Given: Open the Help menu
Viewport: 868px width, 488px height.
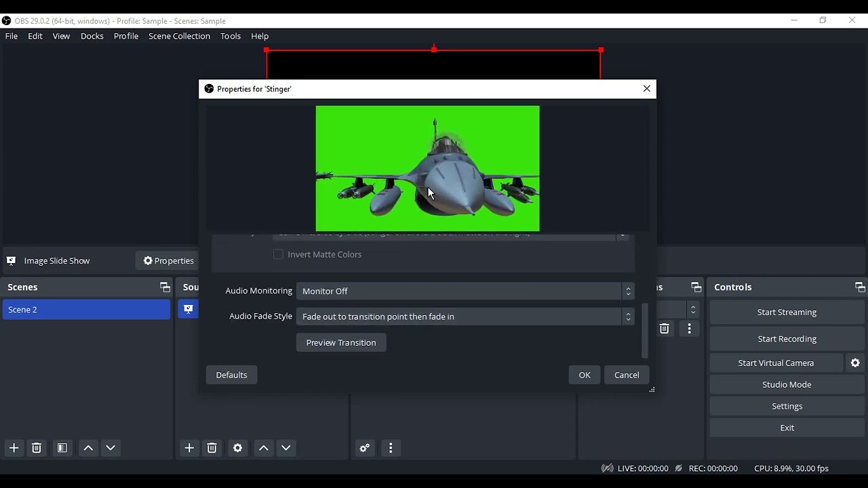Looking at the screenshot, I should 260,37.
